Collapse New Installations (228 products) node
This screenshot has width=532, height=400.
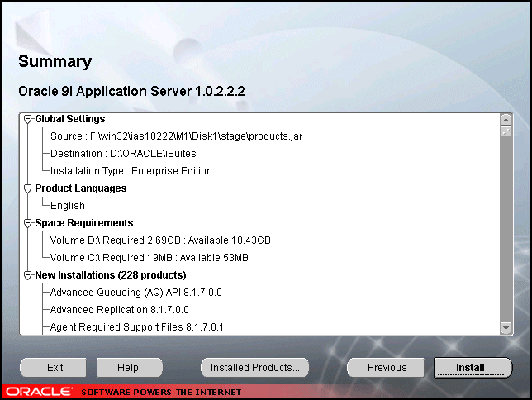28,275
